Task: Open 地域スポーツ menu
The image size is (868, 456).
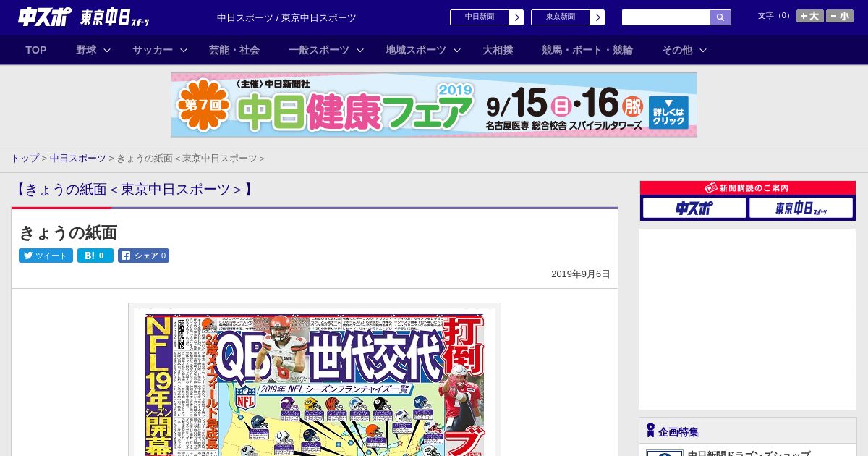Action: (416, 50)
